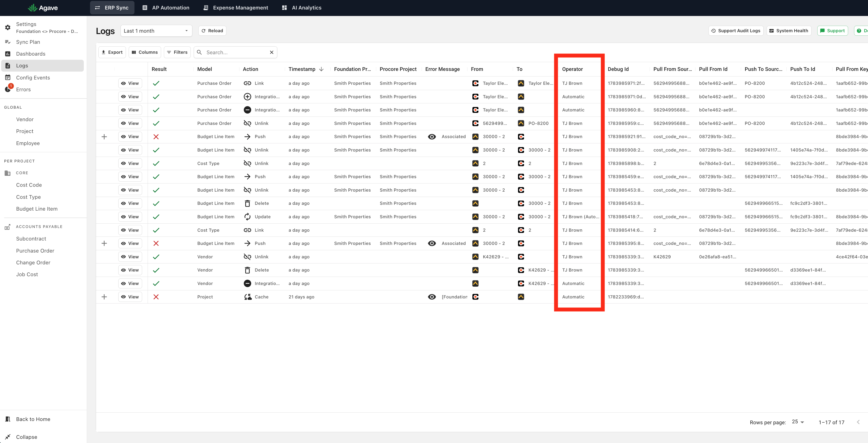Open Change Order in sidebar

tap(33, 263)
